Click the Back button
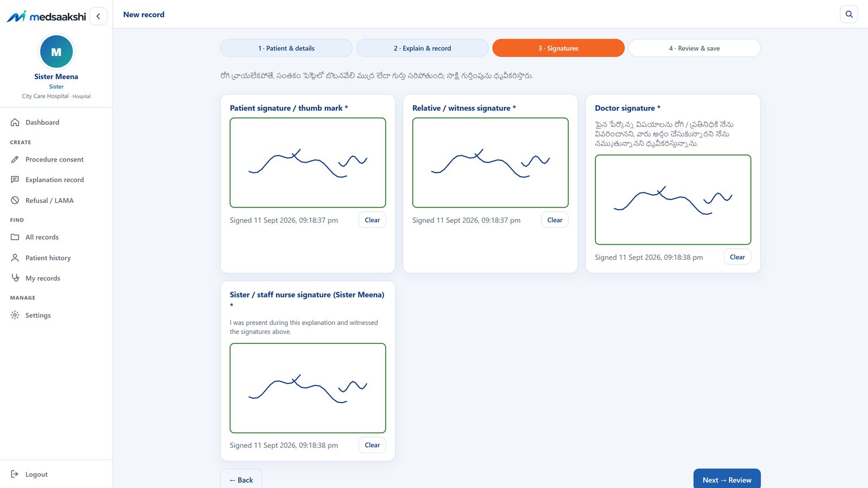 pyautogui.click(x=241, y=480)
